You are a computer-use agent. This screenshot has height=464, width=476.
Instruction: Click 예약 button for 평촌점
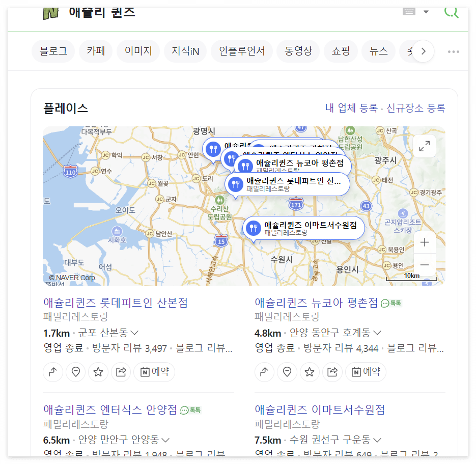(366, 372)
